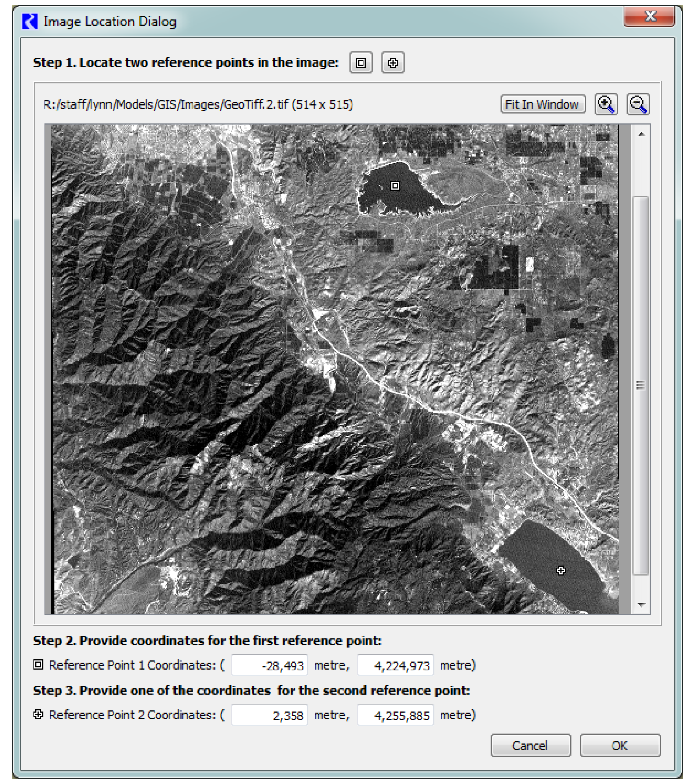Close the Image Location Dialog window
Viewport: 692px width, 784px height.
click(649, 16)
